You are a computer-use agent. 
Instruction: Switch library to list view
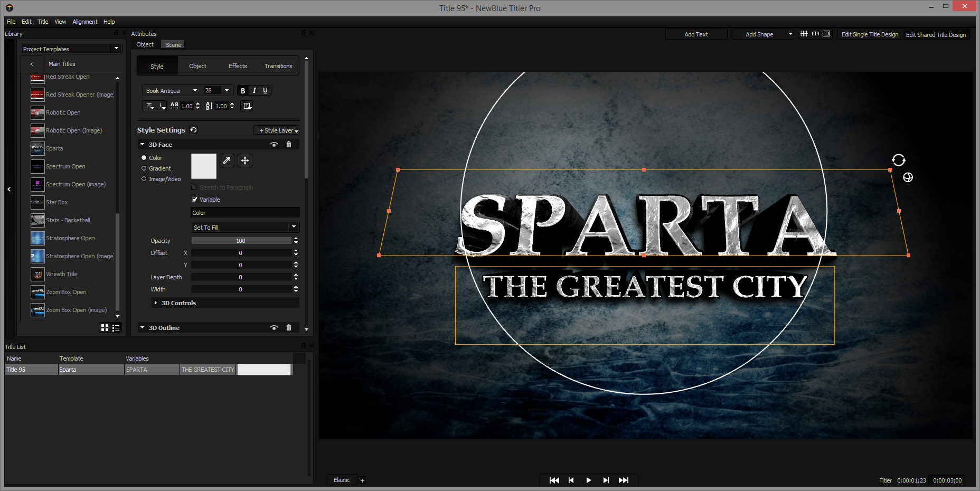116,328
